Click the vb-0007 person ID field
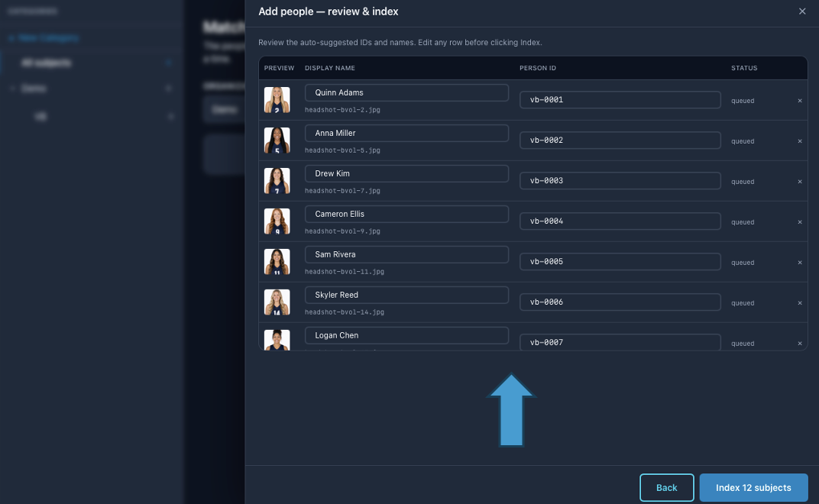819x504 pixels. pyautogui.click(x=620, y=342)
